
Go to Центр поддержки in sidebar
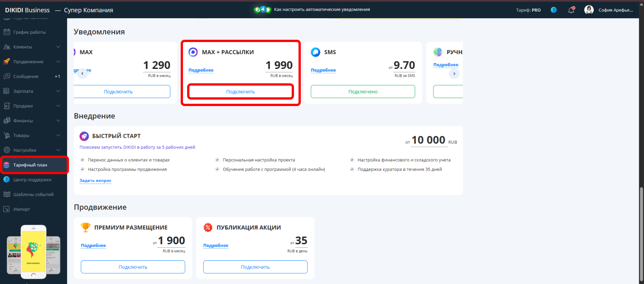coord(32,180)
